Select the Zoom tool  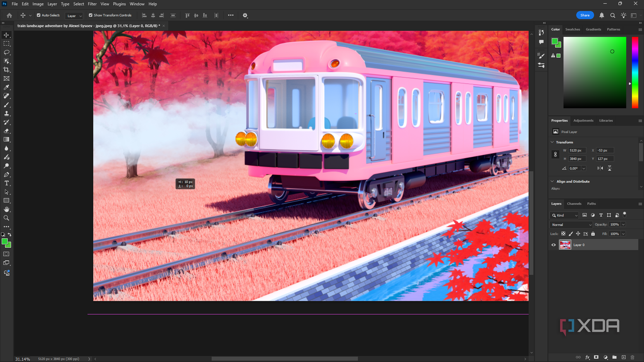pyautogui.click(x=7, y=218)
